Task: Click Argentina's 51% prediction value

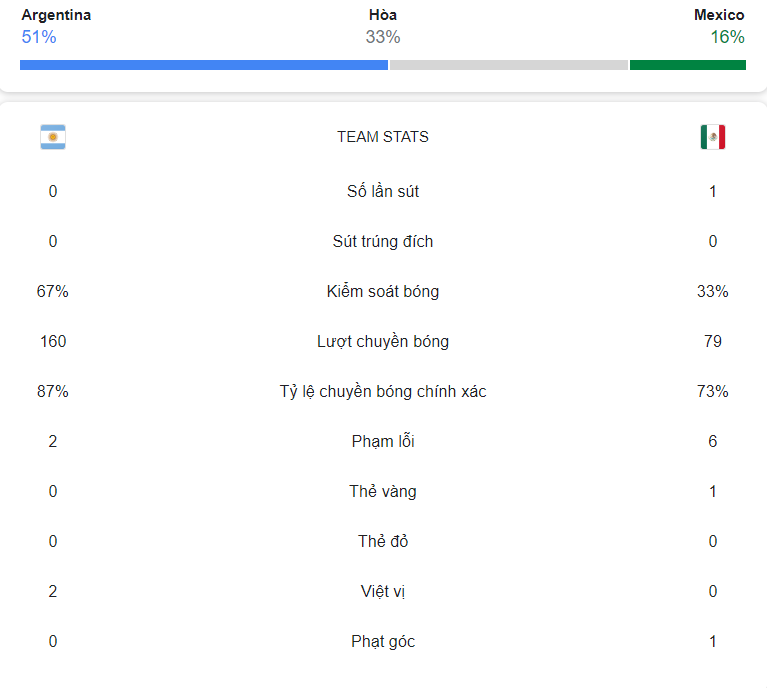Action: pos(39,37)
